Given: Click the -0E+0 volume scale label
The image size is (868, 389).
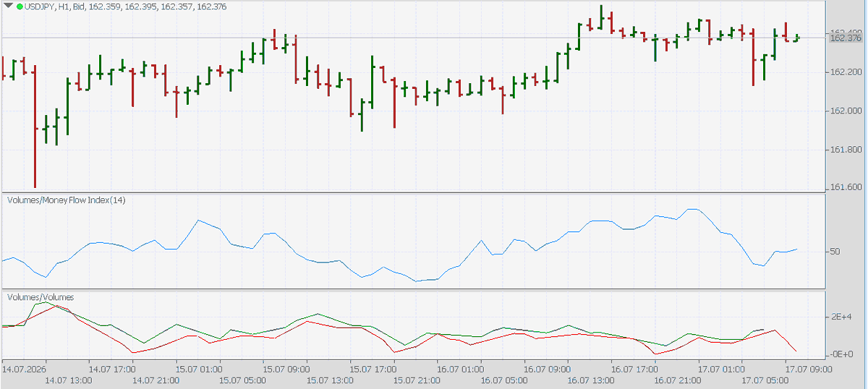Looking at the screenshot, I should point(841,354).
